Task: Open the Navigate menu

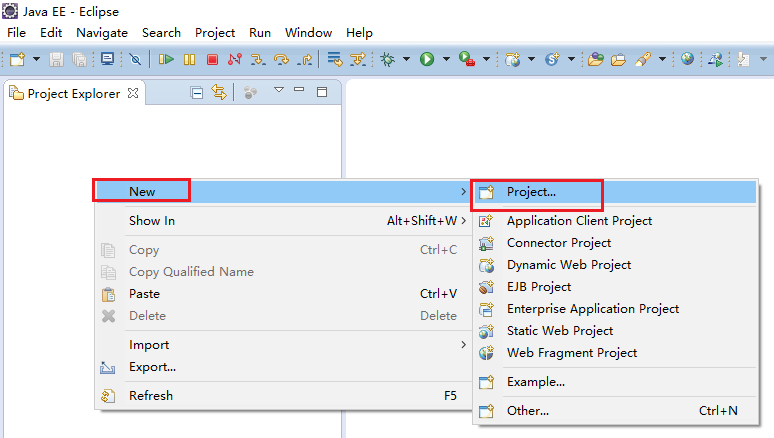Action: coord(102,33)
